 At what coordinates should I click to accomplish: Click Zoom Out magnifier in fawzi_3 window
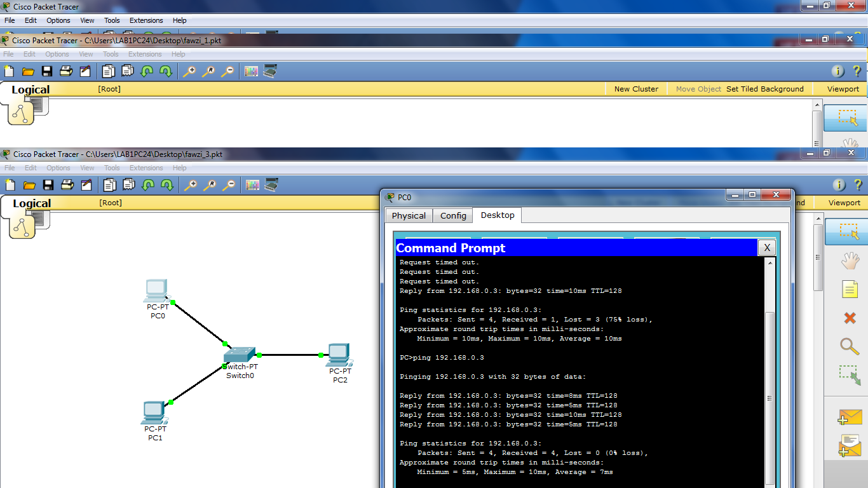click(229, 185)
